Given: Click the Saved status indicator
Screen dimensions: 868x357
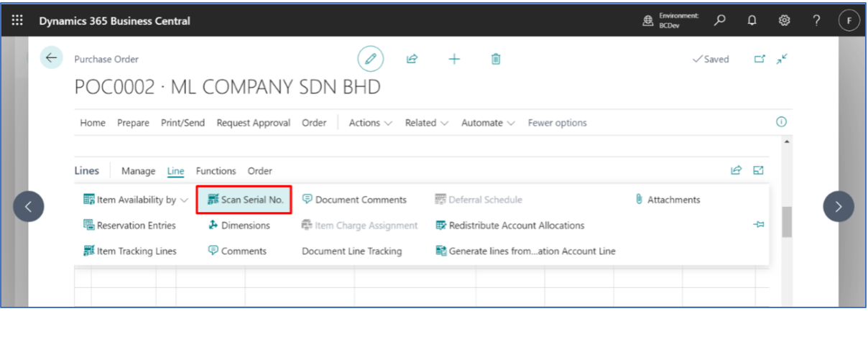Looking at the screenshot, I should coord(711,59).
